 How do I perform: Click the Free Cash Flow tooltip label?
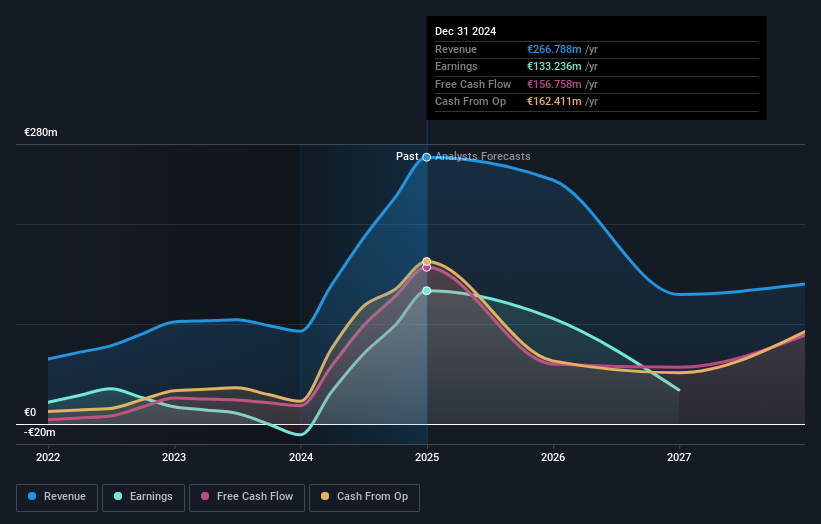pyautogui.click(x=473, y=84)
